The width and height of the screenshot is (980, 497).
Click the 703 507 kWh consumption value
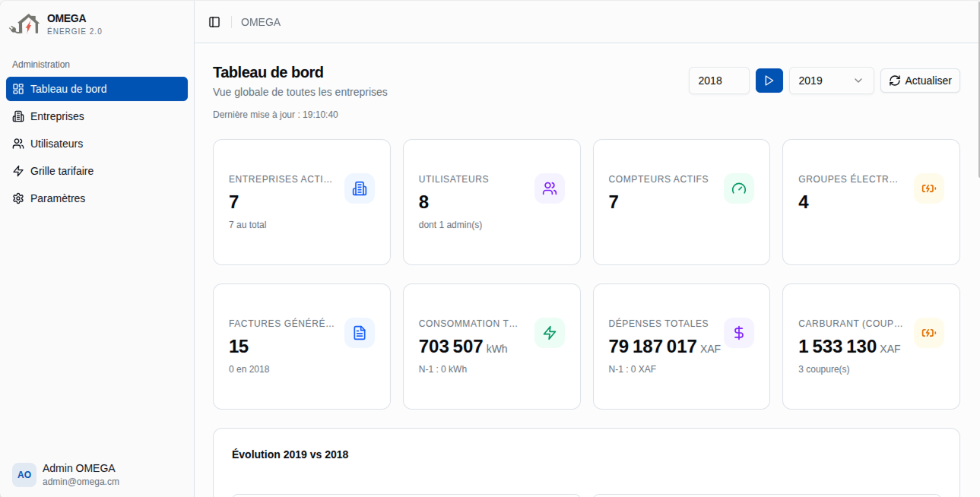(463, 347)
